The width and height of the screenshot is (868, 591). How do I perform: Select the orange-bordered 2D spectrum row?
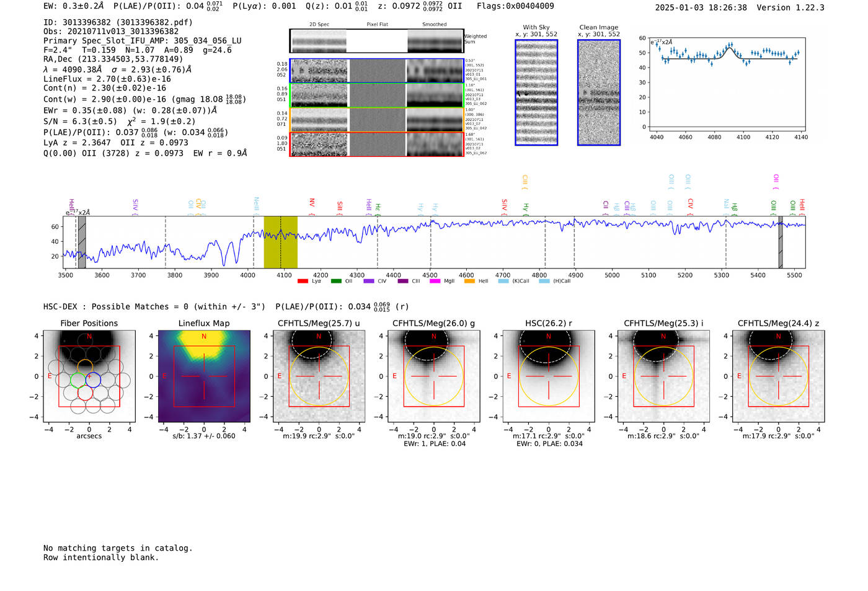coord(377,120)
